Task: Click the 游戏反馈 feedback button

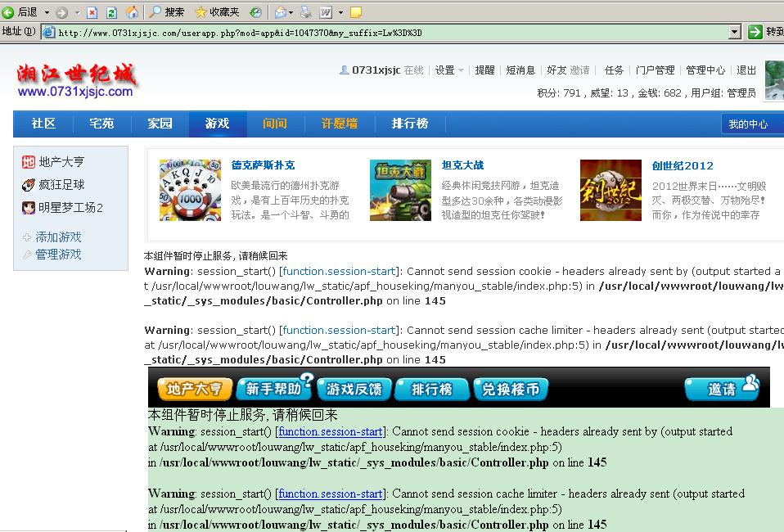Action: pyautogui.click(x=354, y=389)
